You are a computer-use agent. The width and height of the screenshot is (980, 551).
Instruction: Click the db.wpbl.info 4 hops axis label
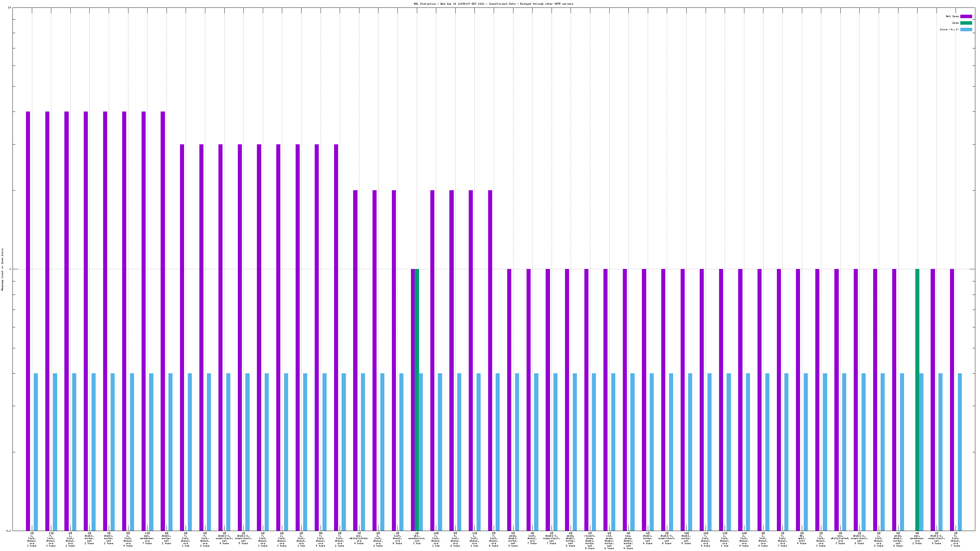point(802,538)
